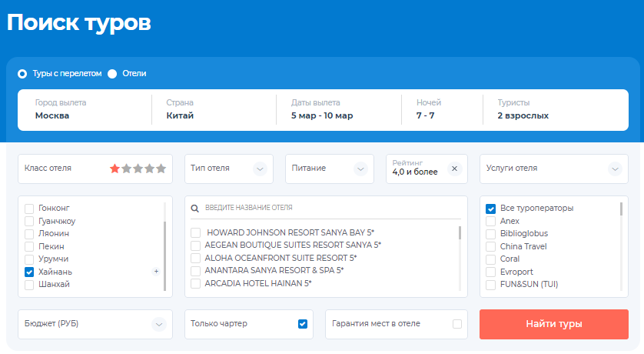644x354 pixels.
Task: Check Aloha Oceanfront Suite Resort hotel
Action: [x=195, y=259]
